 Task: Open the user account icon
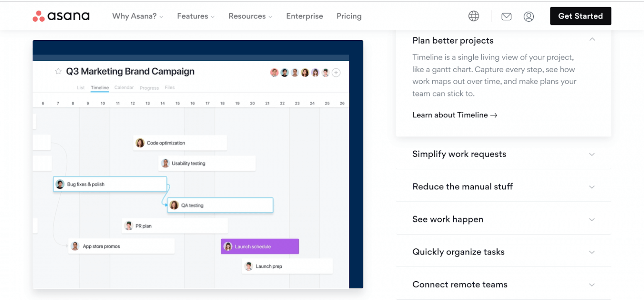click(x=529, y=16)
